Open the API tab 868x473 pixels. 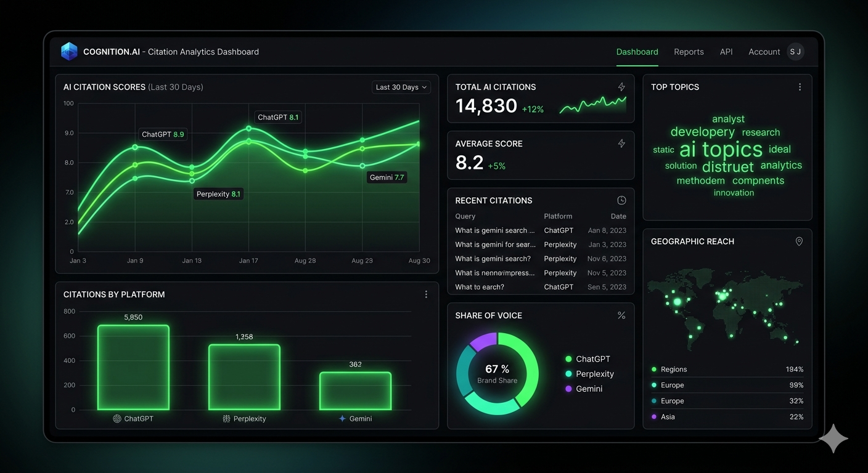pos(726,52)
